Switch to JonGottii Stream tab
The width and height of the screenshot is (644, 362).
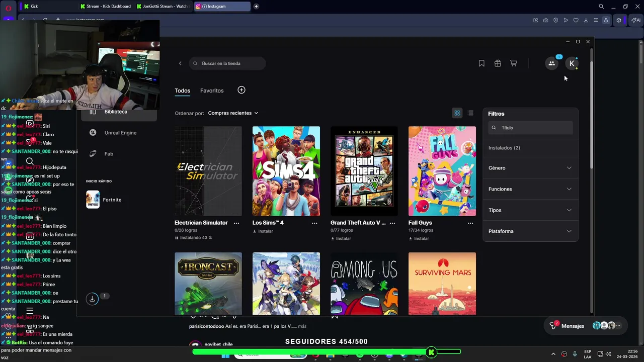tap(162, 7)
